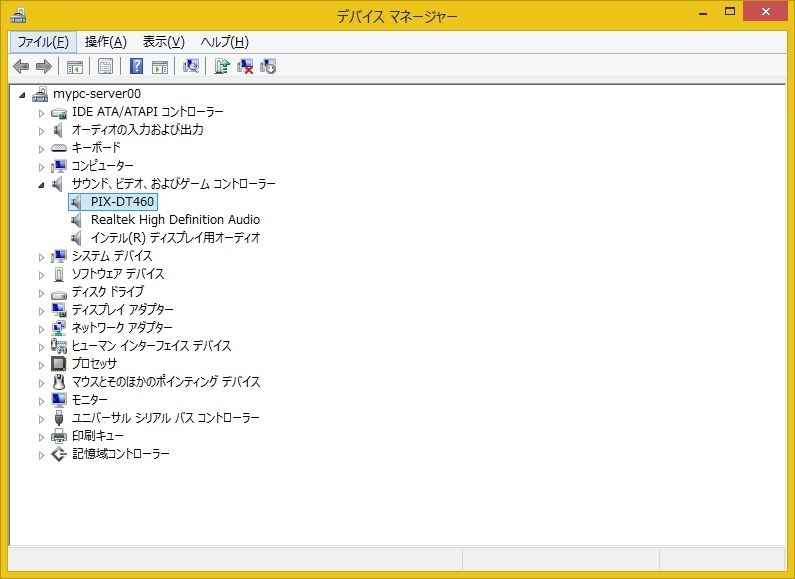The image size is (795, 579).
Task: Expand the コンピューター node
Action: 42,167
